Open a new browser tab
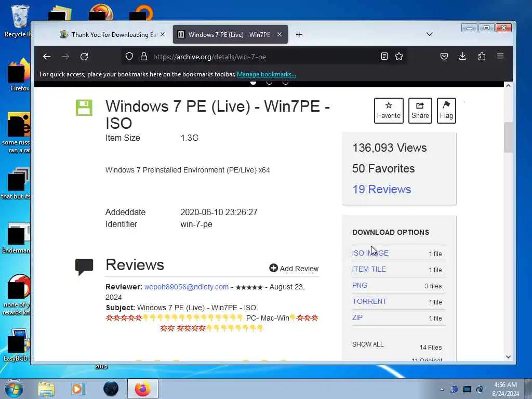 click(x=299, y=35)
